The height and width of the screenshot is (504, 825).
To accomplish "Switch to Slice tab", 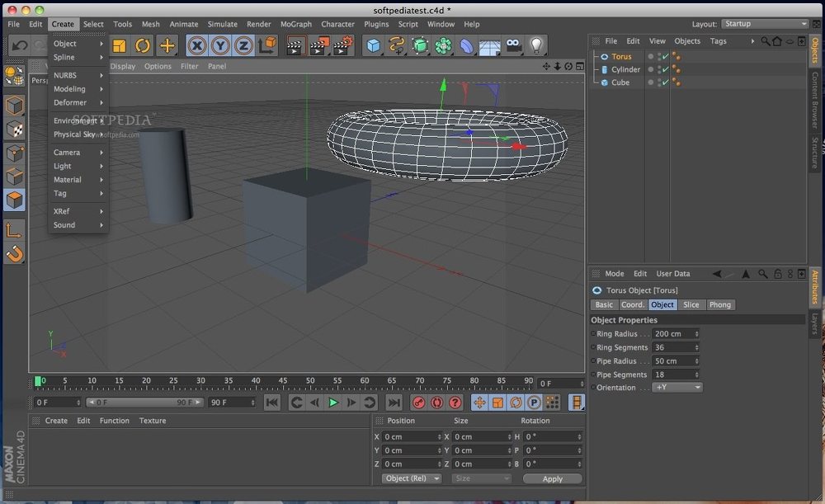I will (x=691, y=304).
